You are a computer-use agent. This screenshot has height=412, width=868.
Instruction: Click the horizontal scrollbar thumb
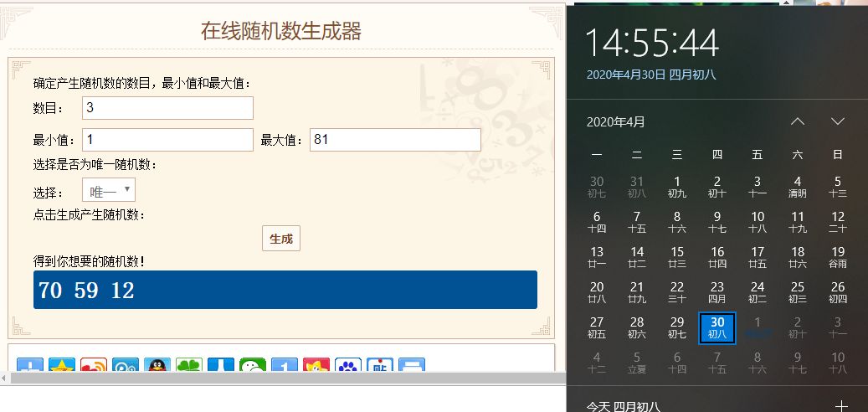click(288, 379)
